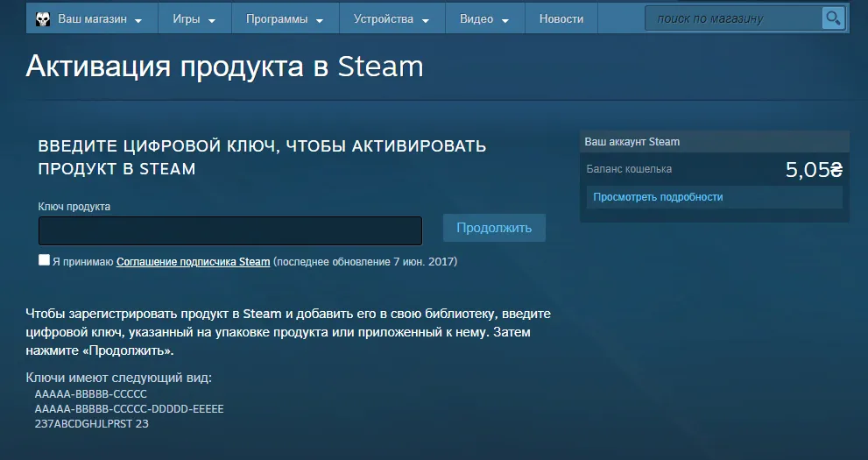Click the Баланс кошелька label
This screenshot has width=868, height=460.
click(629, 169)
